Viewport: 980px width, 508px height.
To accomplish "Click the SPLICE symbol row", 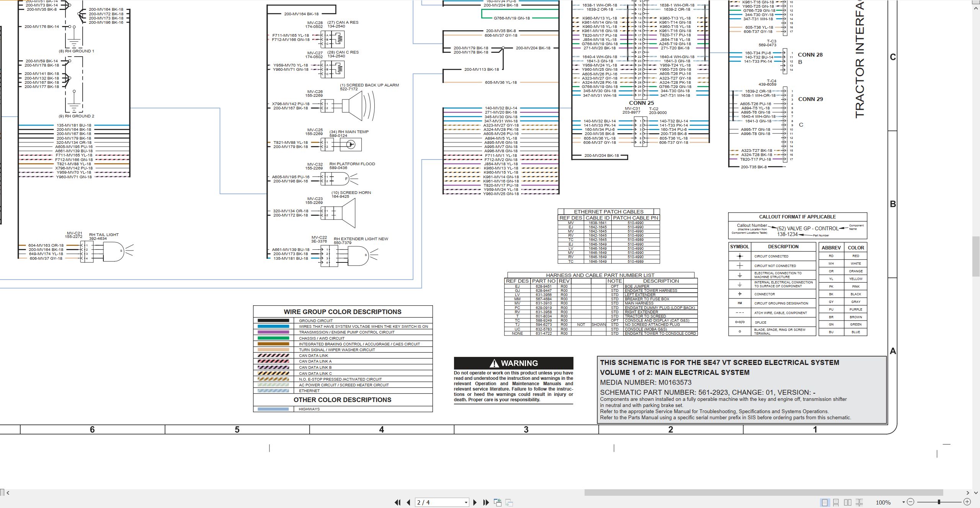I will (x=772, y=322).
